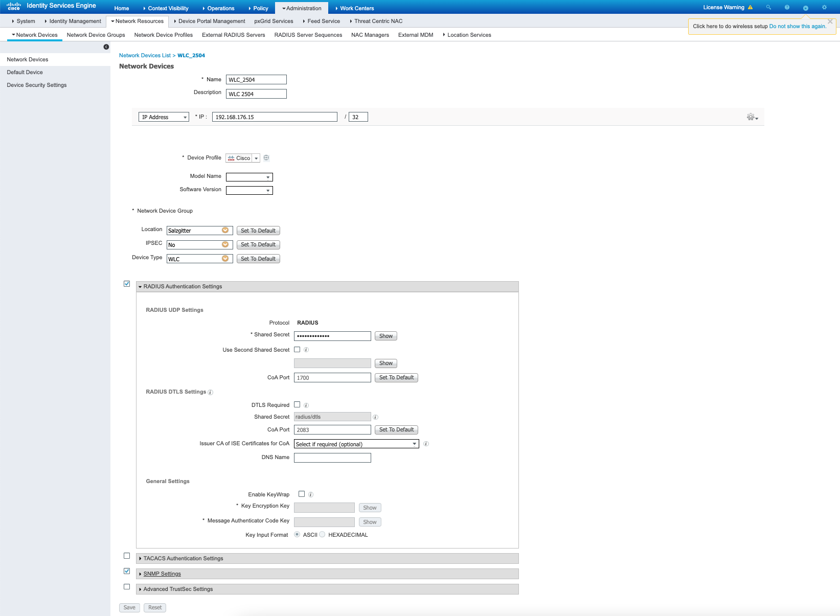Open the help question mark icon
The width and height of the screenshot is (840, 616).
pyautogui.click(x=787, y=7)
